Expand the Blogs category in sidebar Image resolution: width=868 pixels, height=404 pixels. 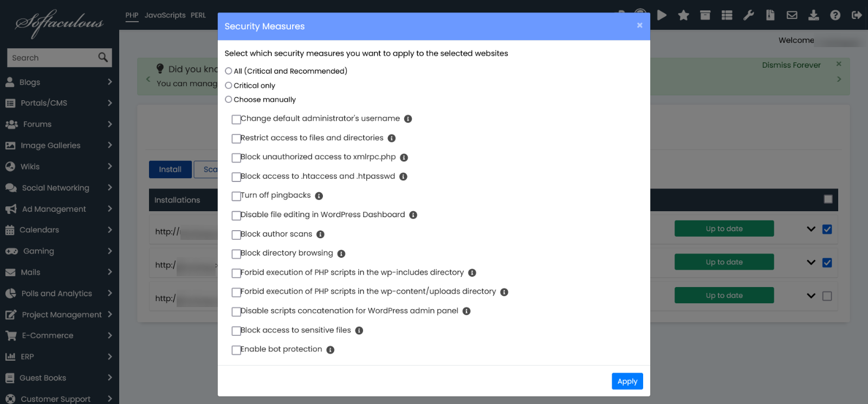59,82
